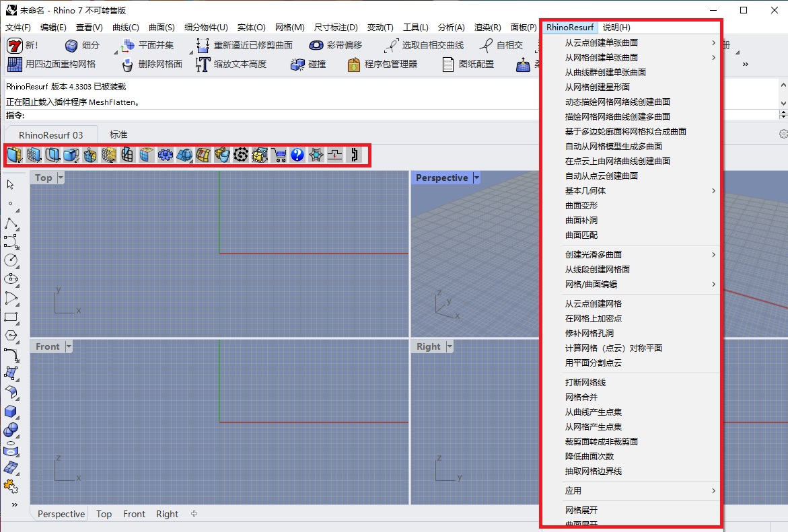
Task: Click the 平面并集 tool
Action: [147, 45]
